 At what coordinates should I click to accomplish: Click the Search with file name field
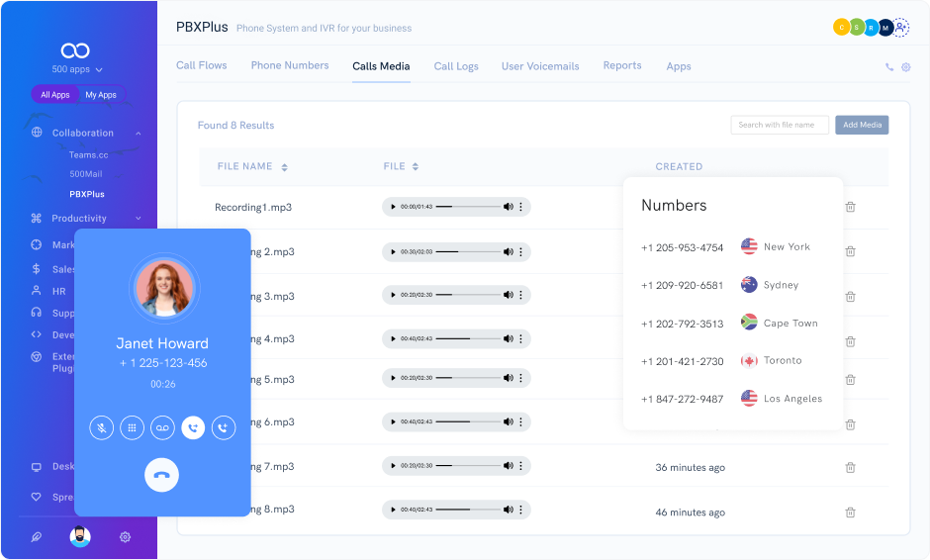tap(780, 125)
